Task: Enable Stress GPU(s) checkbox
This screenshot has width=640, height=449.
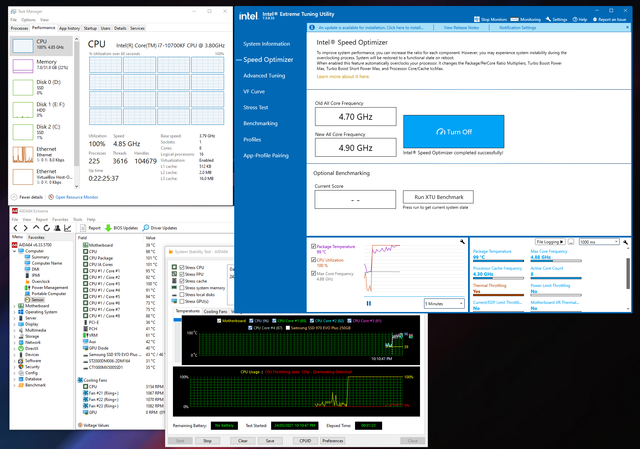Action: coord(182,301)
